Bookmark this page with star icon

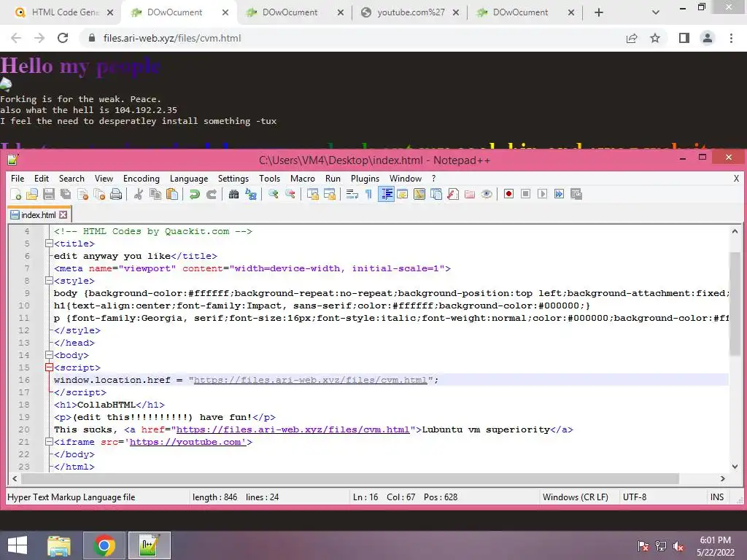click(x=655, y=38)
